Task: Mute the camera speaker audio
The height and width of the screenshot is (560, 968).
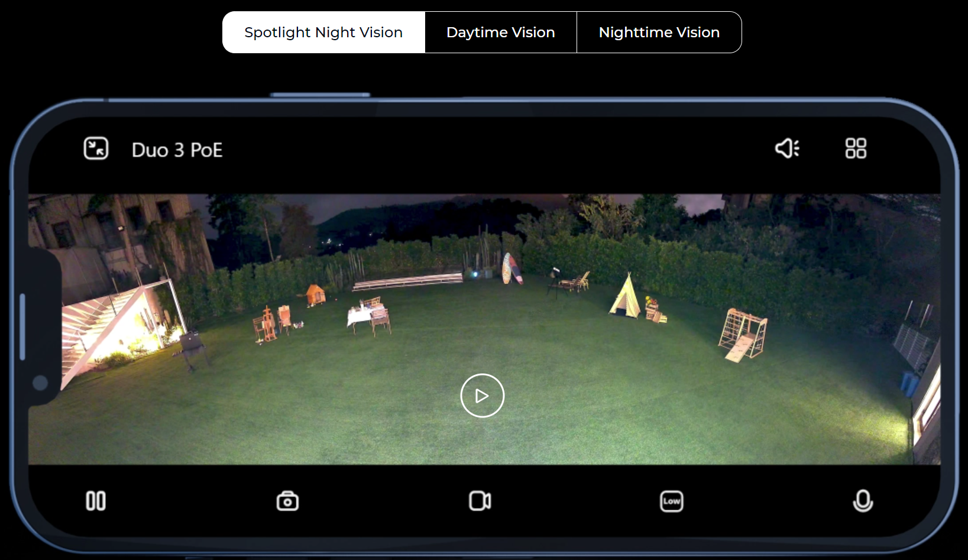Action: (x=787, y=148)
